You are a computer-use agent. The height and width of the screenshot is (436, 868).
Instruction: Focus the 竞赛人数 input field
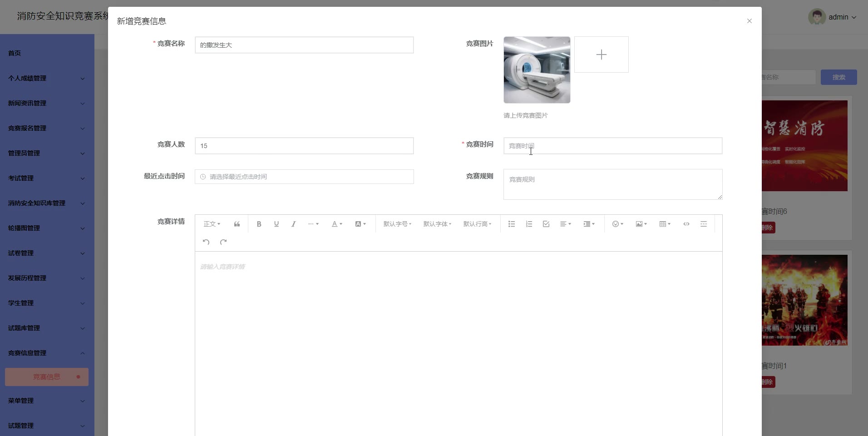tap(304, 146)
